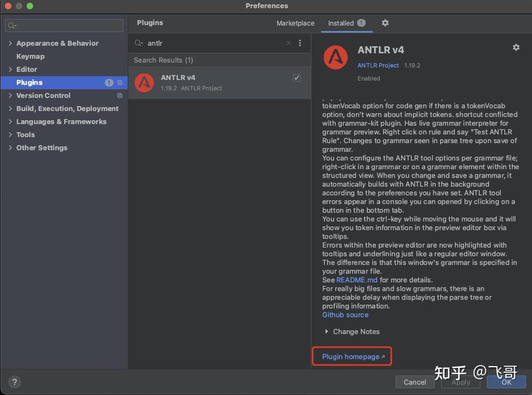Select Keymap in the settings sidebar

[30, 56]
